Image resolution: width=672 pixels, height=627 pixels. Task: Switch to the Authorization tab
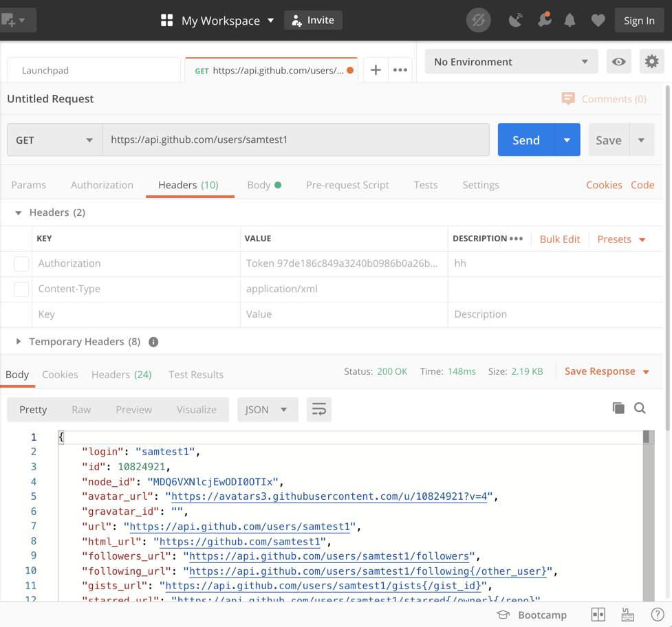tap(102, 185)
